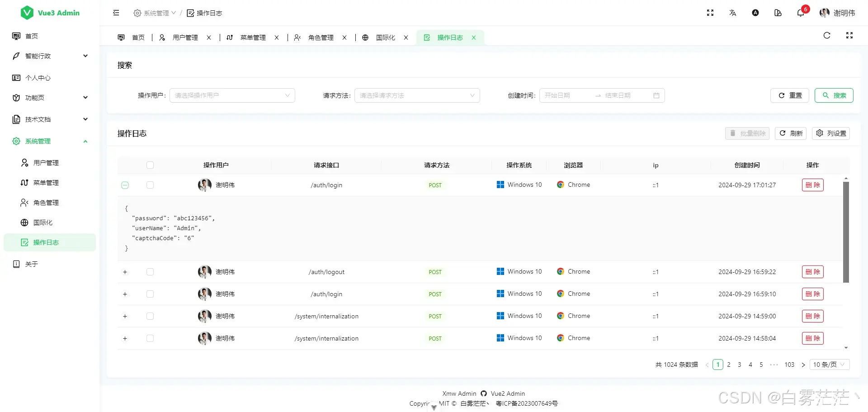Open the 列设置 column settings
Image resolution: width=868 pixels, height=412 pixels.
(x=831, y=133)
